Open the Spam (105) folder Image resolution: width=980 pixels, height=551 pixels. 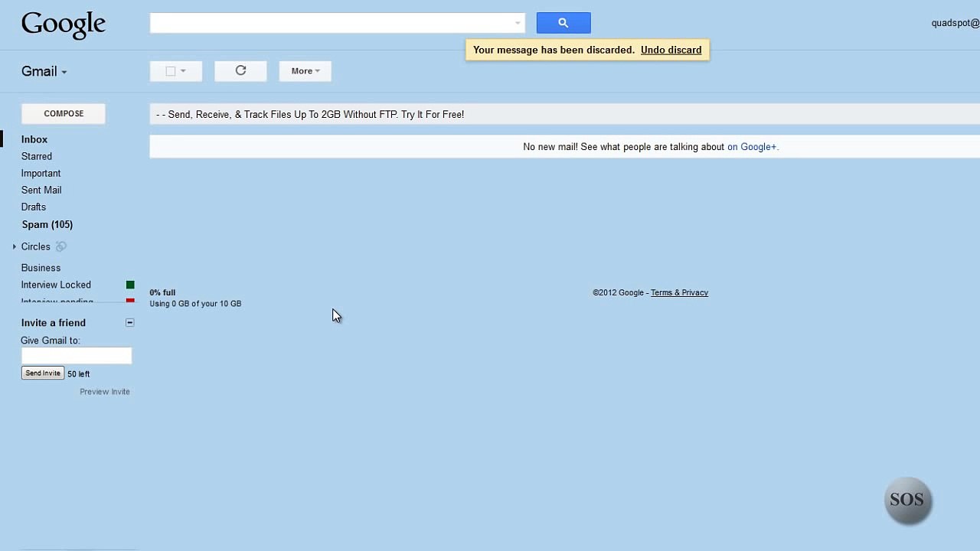click(x=47, y=224)
